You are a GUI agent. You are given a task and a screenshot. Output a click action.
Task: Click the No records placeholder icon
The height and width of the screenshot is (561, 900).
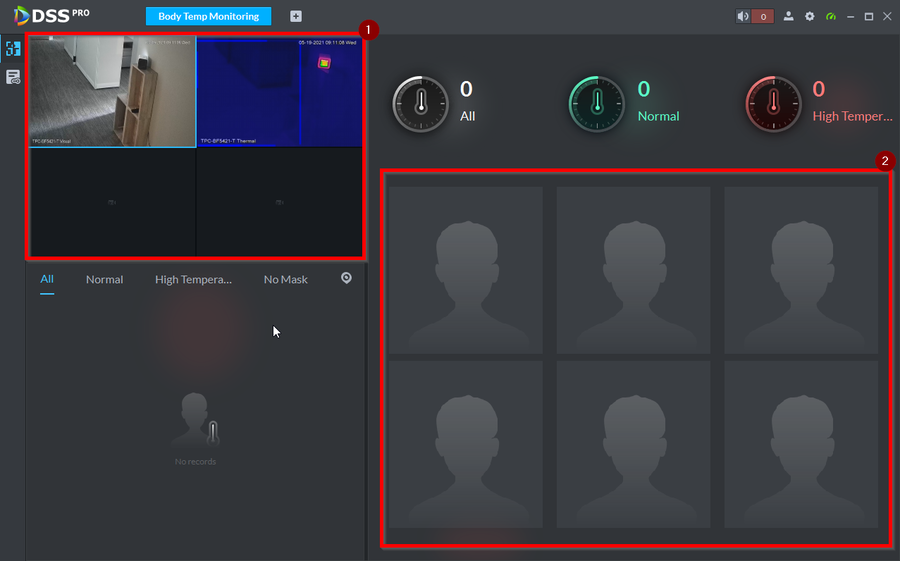pos(196,420)
